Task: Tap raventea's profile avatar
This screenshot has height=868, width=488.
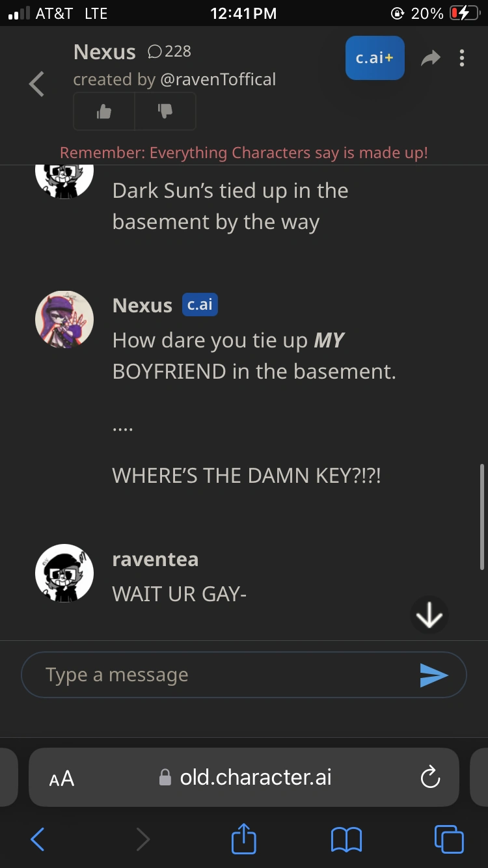Action: (64, 573)
